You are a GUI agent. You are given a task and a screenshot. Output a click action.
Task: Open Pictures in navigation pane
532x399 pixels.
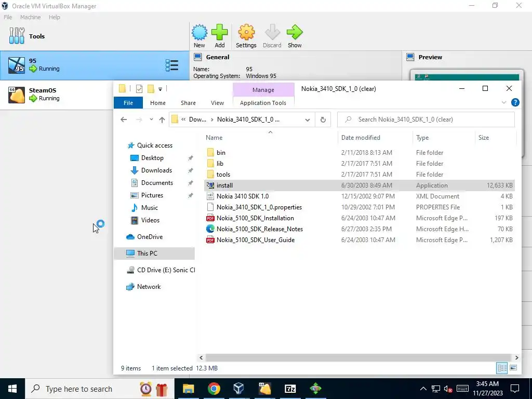pyautogui.click(x=152, y=195)
